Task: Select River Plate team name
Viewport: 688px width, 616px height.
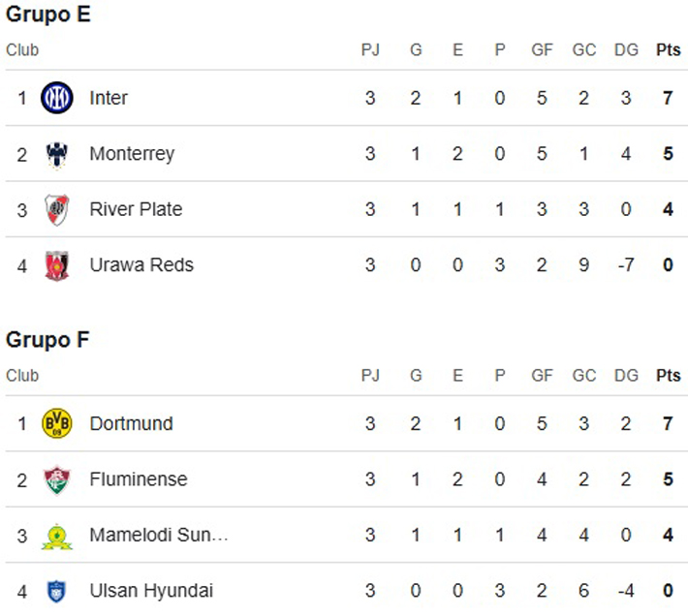Action: [136, 209]
